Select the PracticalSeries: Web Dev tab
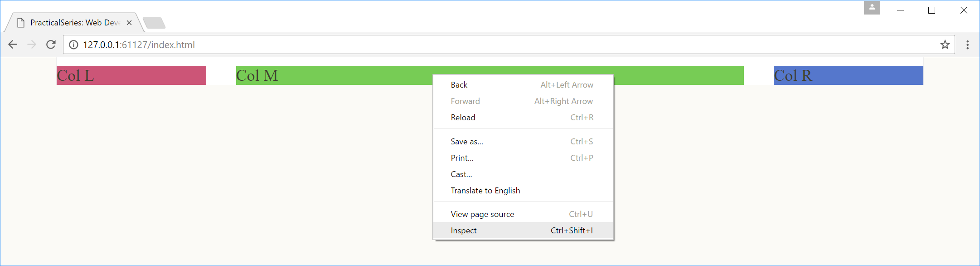 pos(74,23)
